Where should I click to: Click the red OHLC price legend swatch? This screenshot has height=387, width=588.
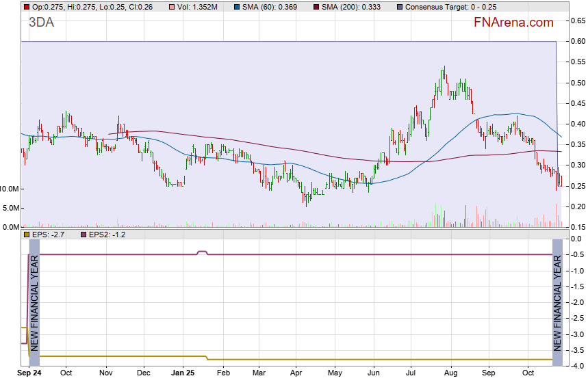(26, 7)
